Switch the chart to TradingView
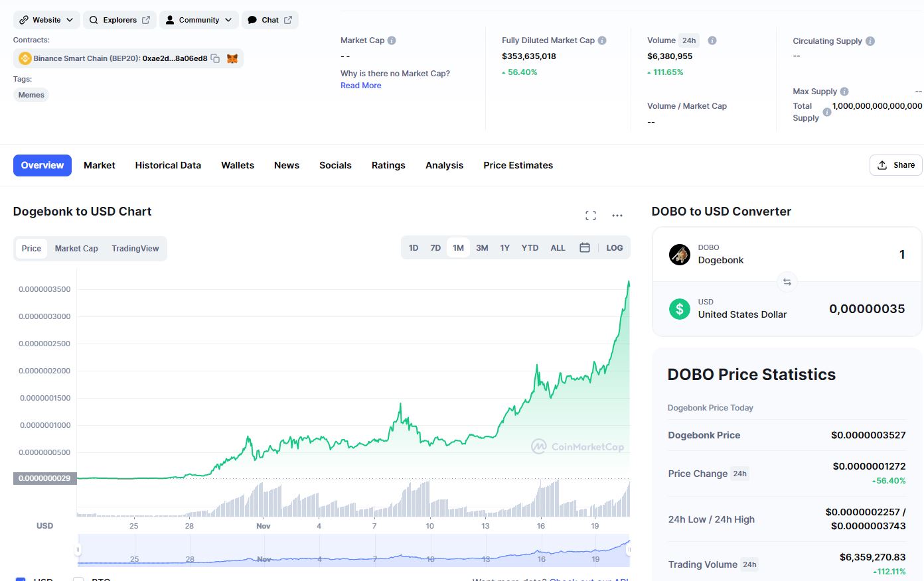Screen dimensions: 924x581 (135, 249)
